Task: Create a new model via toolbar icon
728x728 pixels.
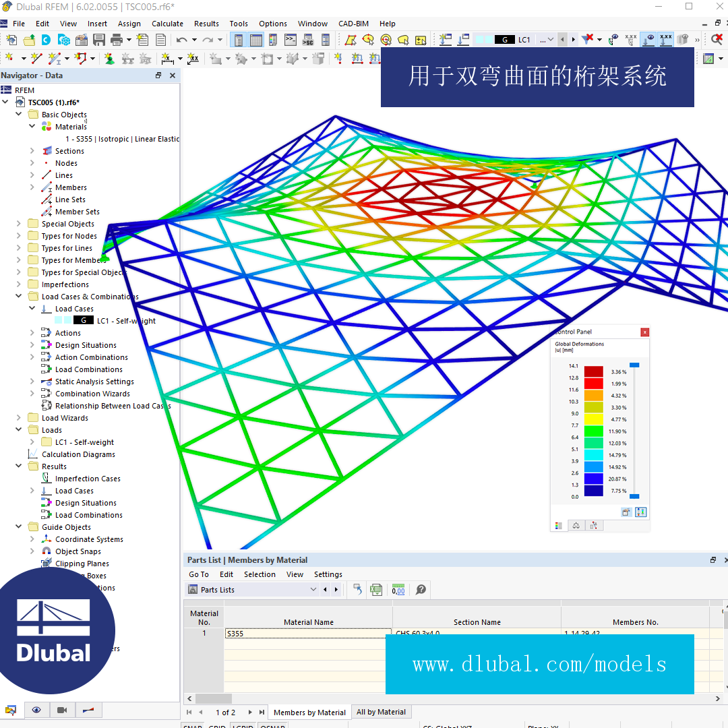Action: pyautogui.click(x=11, y=40)
